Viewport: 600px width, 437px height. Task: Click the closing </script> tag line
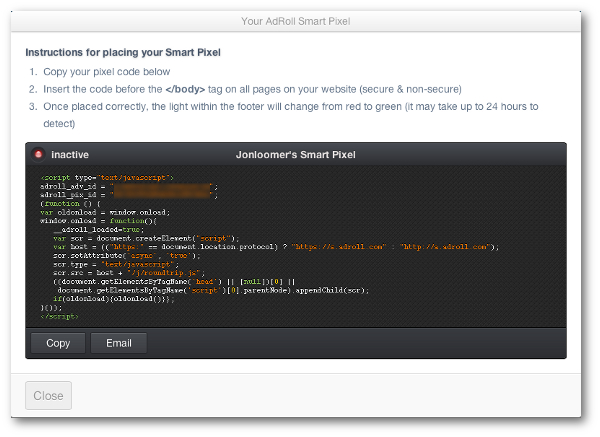pos(59,316)
